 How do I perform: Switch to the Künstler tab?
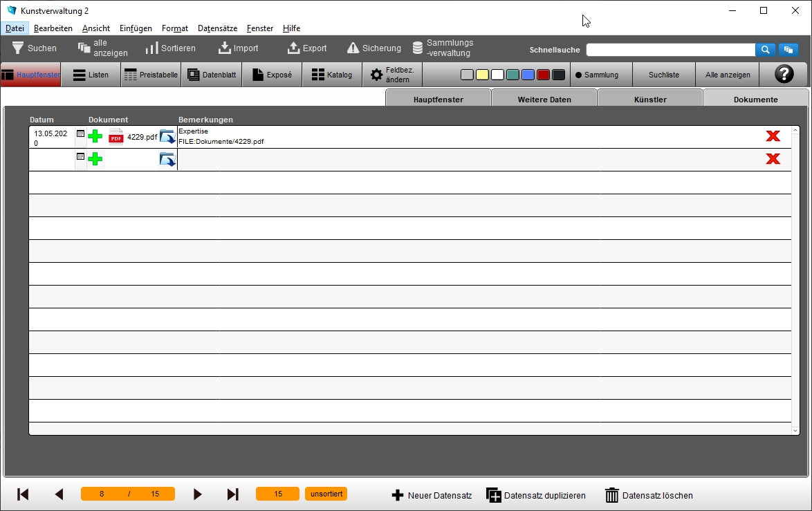coord(649,99)
